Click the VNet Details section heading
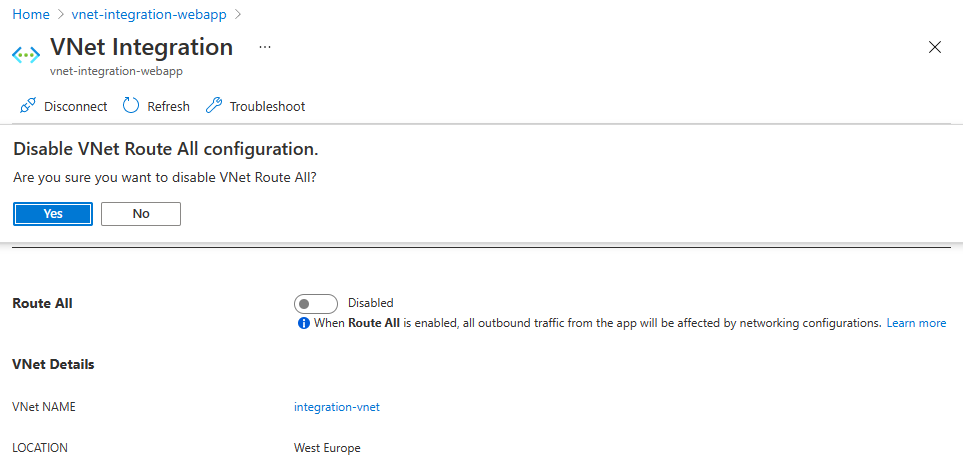Screen dimensions: 963x470 (x=53, y=364)
